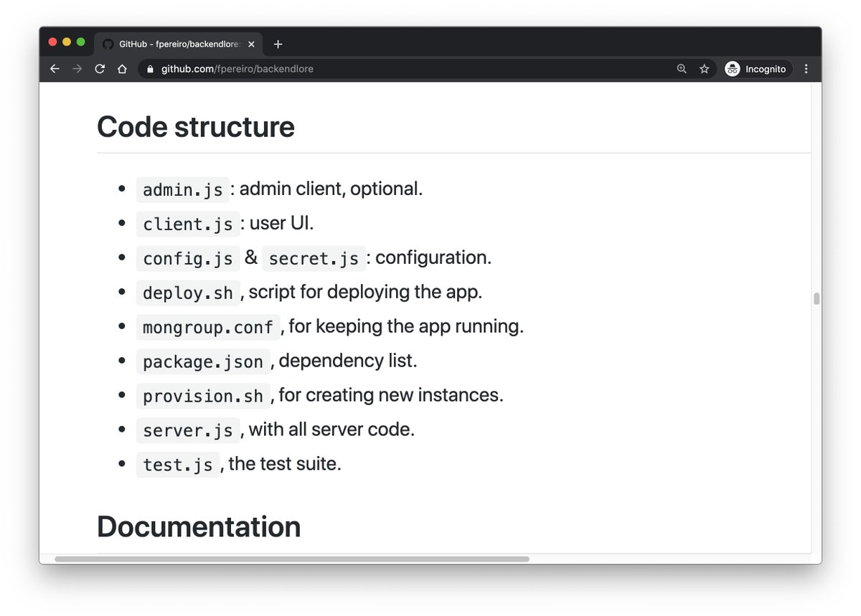Click the GitHub favicon on the tab

click(x=108, y=44)
